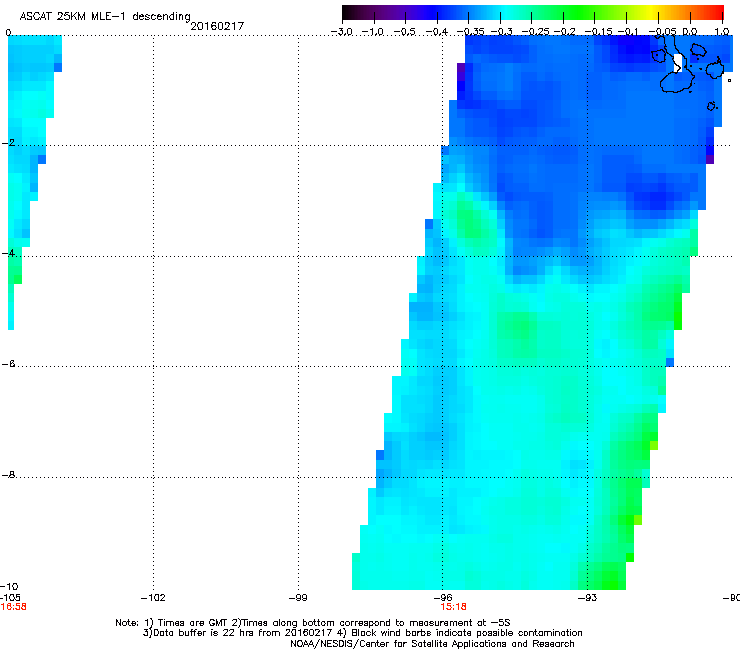Click the latitude label -2
Viewport: 740px width, 650px height.
click(x=8, y=143)
